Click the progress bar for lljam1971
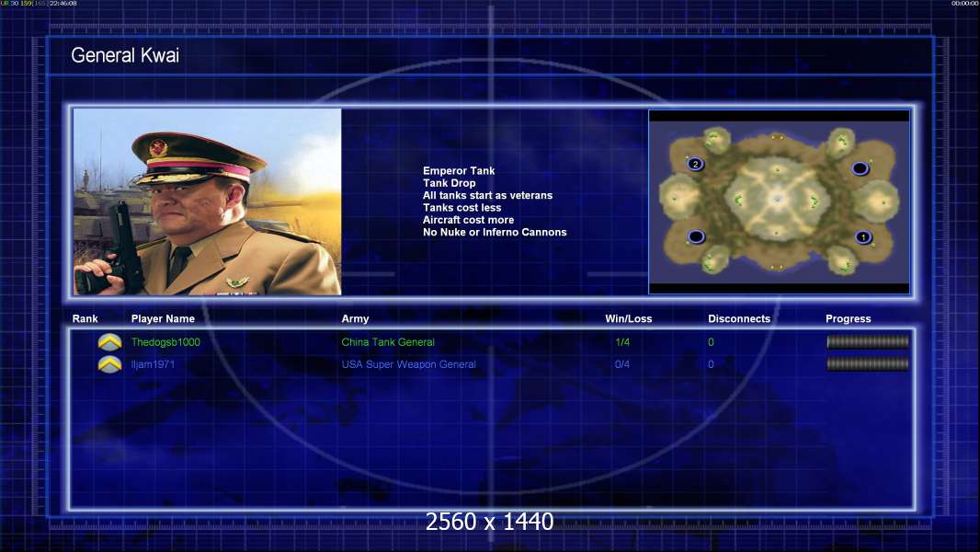980x552 pixels. (868, 363)
